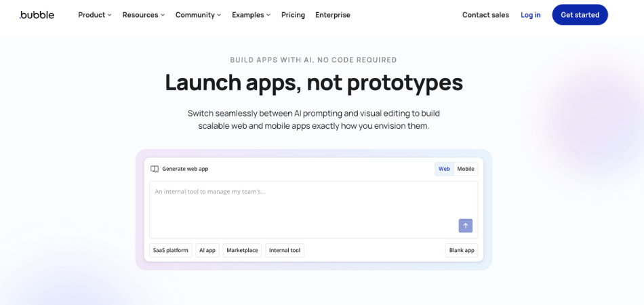This screenshot has width=644, height=305.
Task: Open the Examples dropdown menu
Action: point(251,15)
